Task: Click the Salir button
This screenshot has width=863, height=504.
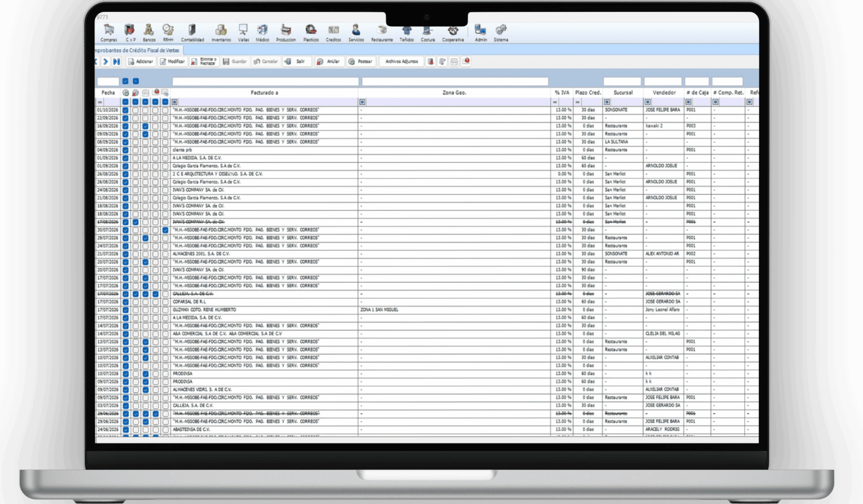Action: (296, 61)
